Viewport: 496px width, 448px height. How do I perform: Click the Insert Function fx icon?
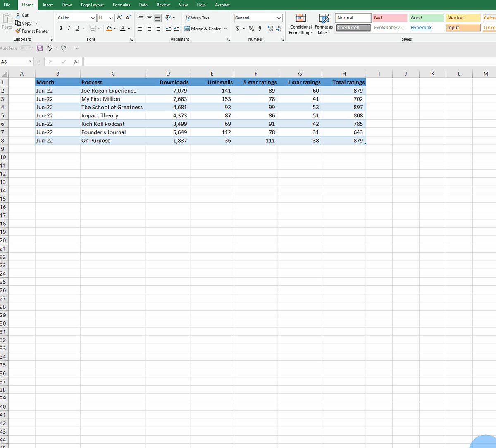pyautogui.click(x=76, y=62)
